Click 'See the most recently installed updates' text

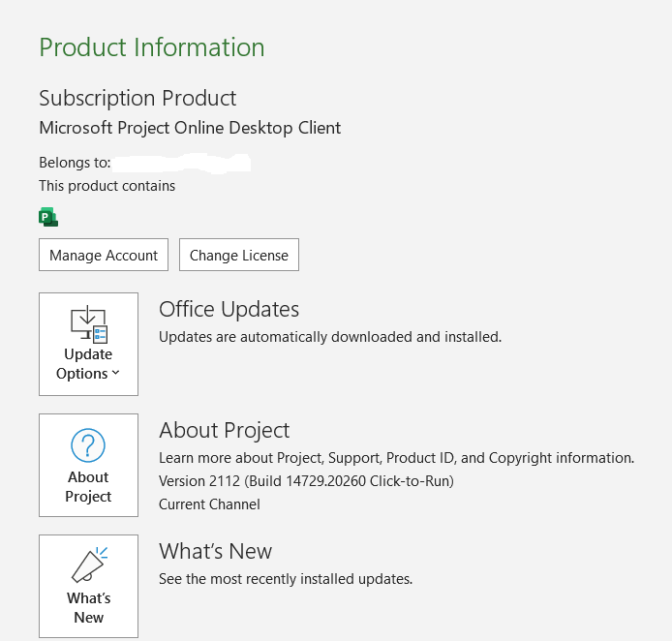pos(286,579)
